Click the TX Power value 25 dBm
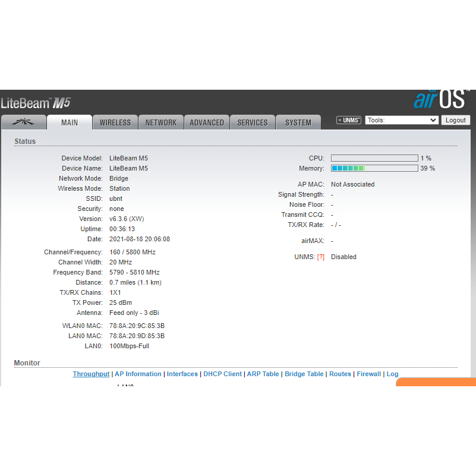The image size is (476, 476). tap(121, 302)
